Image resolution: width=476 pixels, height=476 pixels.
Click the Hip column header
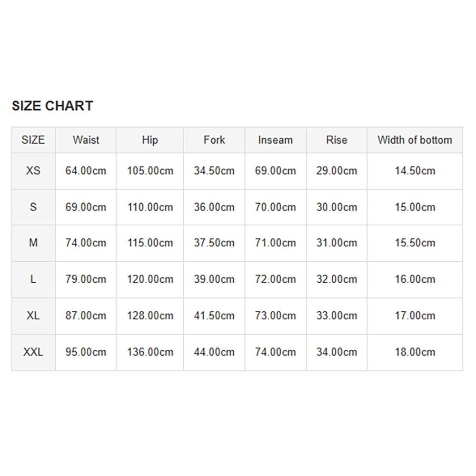click(149, 140)
